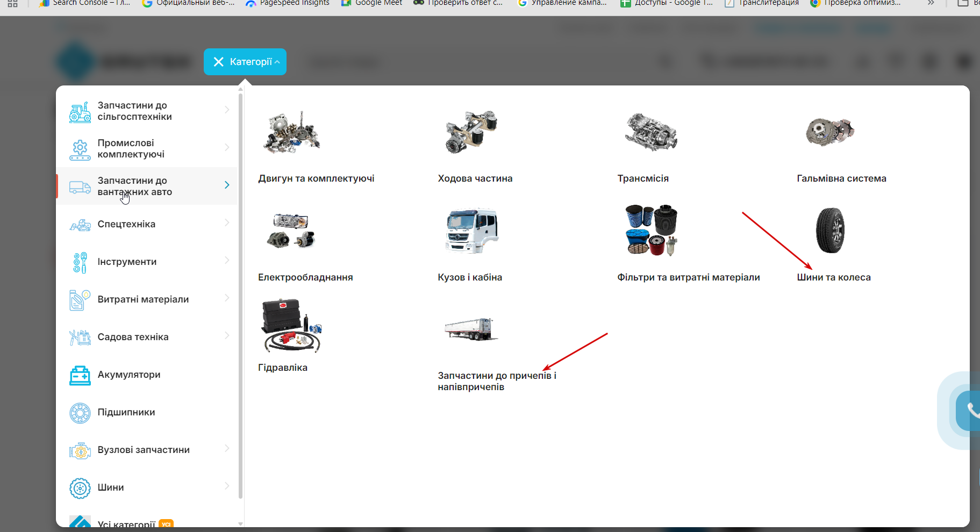Open the filters image thumbnail
The width and height of the screenshot is (980, 532).
pos(652,230)
